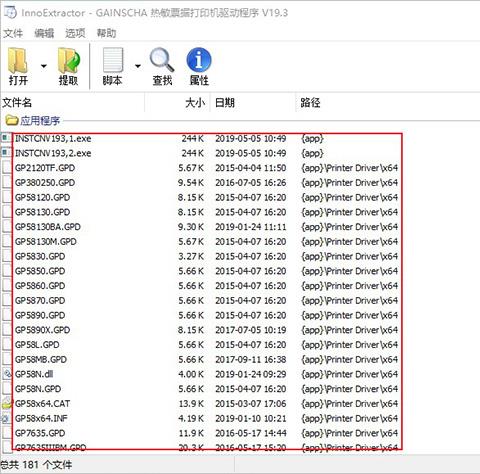Select file GP58130BA.GPD
Image resolution: width=480 pixels, height=474 pixels.
coord(48,227)
